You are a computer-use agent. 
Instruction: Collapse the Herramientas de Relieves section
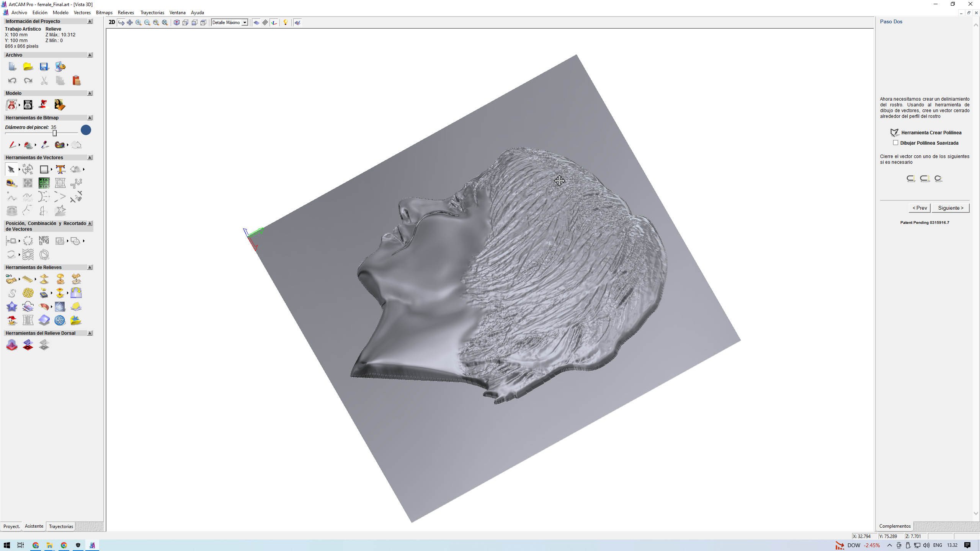(90, 267)
